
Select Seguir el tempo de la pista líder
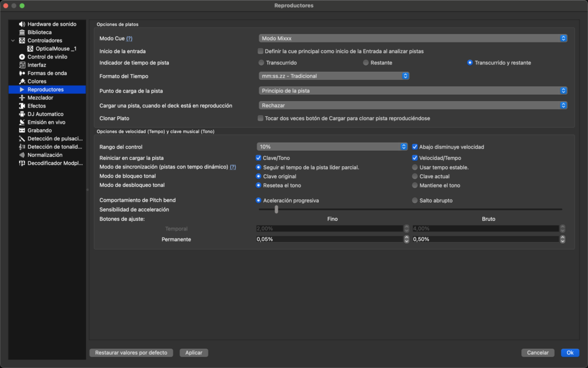coord(258,167)
